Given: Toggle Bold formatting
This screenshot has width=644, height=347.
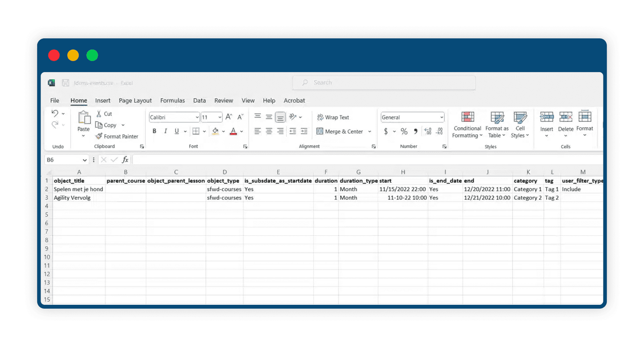Looking at the screenshot, I should pos(154,131).
